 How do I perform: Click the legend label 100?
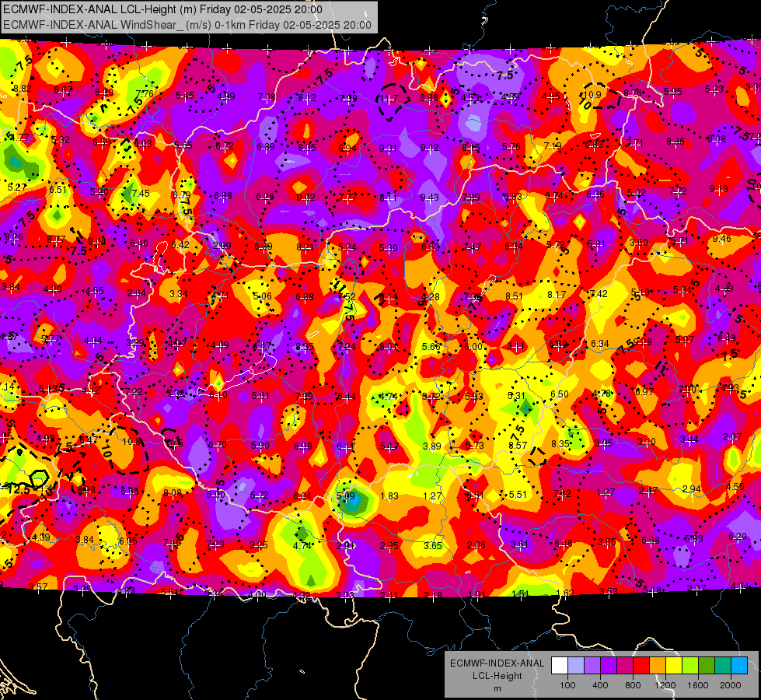click(567, 685)
